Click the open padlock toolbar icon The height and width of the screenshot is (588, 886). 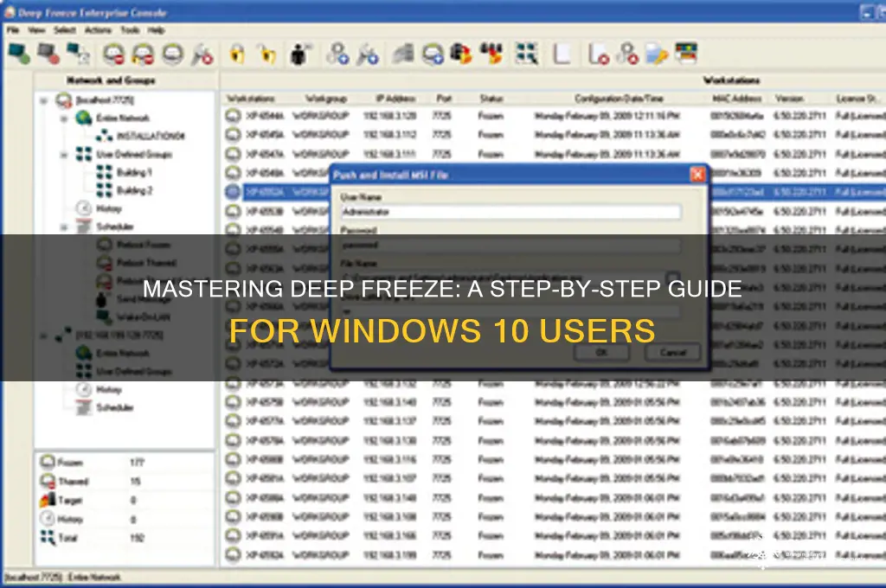point(268,54)
